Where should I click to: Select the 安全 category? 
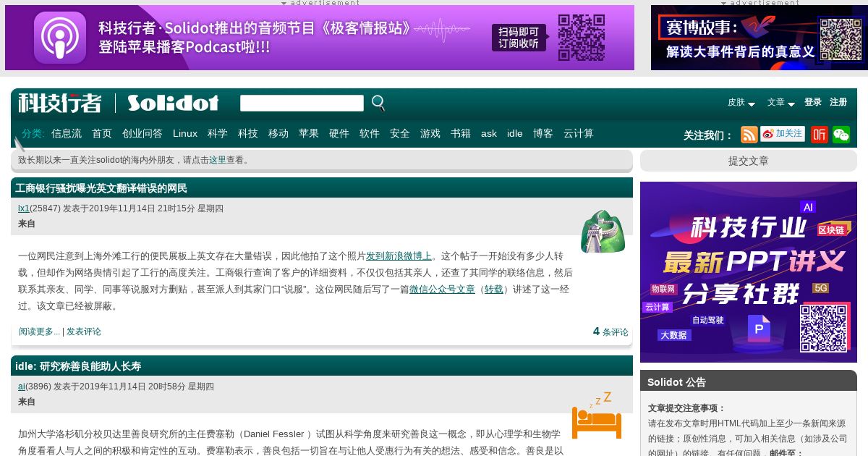pos(400,134)
